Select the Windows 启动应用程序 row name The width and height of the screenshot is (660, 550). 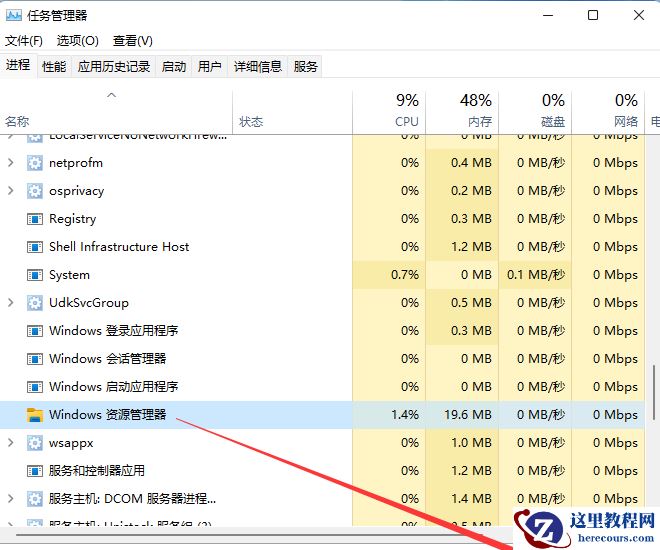pyautogui.click(x=114, y=387)
